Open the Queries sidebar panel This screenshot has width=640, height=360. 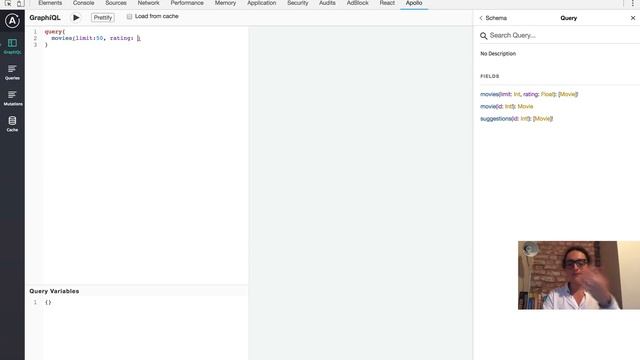(x=12, y=72)
